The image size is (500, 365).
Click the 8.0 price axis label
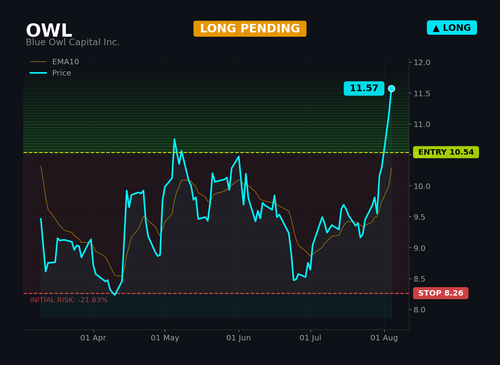click(419, 310)
